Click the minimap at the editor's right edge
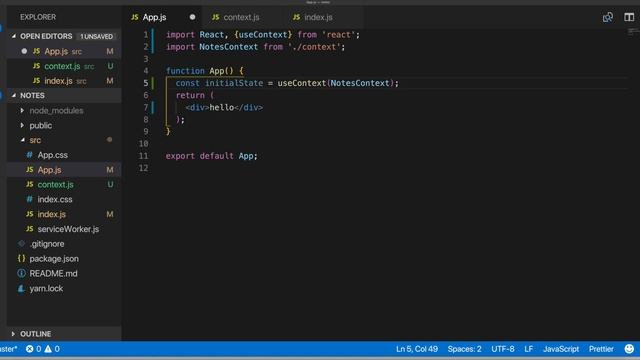Viewport: 640px width, 360px height. tap(633, 32)
